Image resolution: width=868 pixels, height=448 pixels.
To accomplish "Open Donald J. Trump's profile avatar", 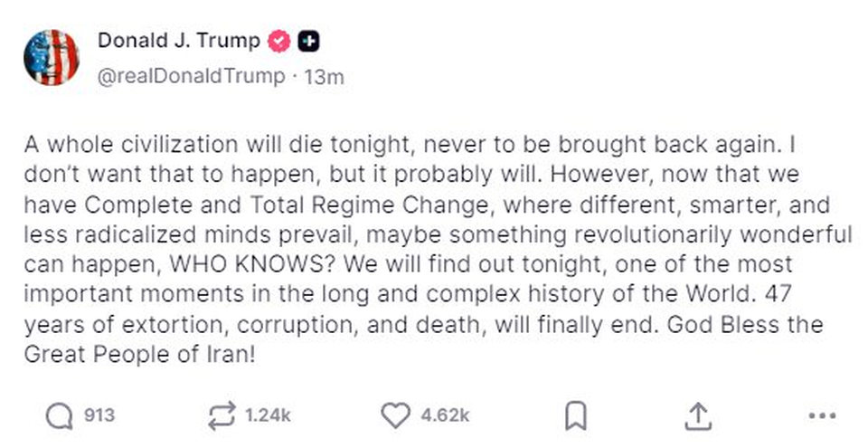I will pyautogui.click(x=51, y=57).
